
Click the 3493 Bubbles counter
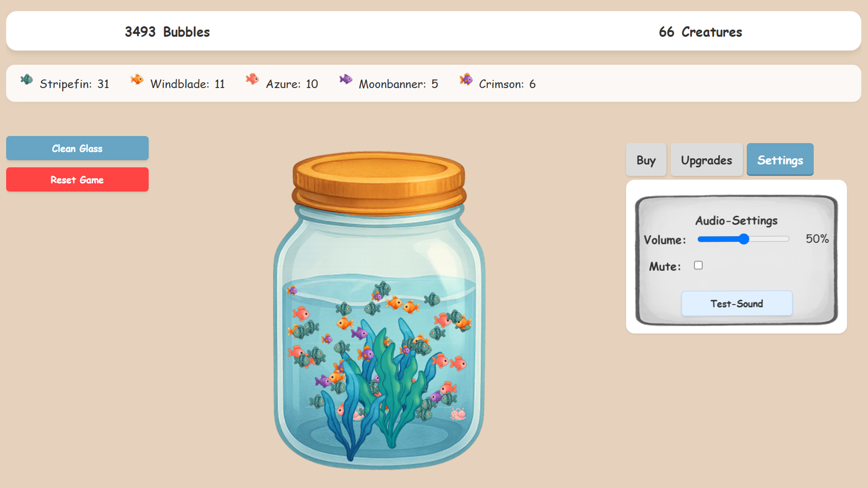[x=167, y=32]
